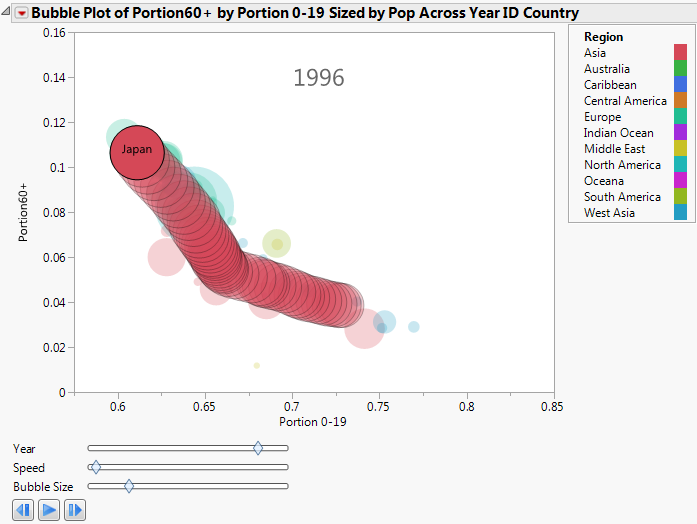
Task: Select the Europe teal legend swatch
Action: point(681,117)
